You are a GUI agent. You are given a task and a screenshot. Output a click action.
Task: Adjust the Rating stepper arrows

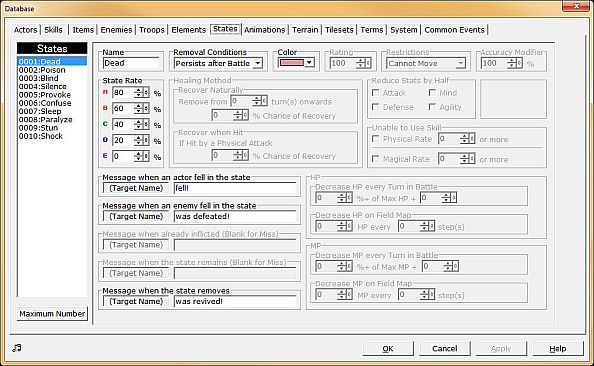coord(363,63)
